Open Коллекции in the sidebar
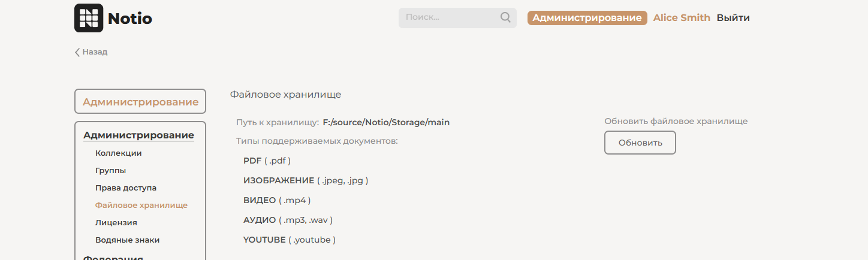This screenshot has width=868, height=260. pyautogui.click(x=118, y=153)
